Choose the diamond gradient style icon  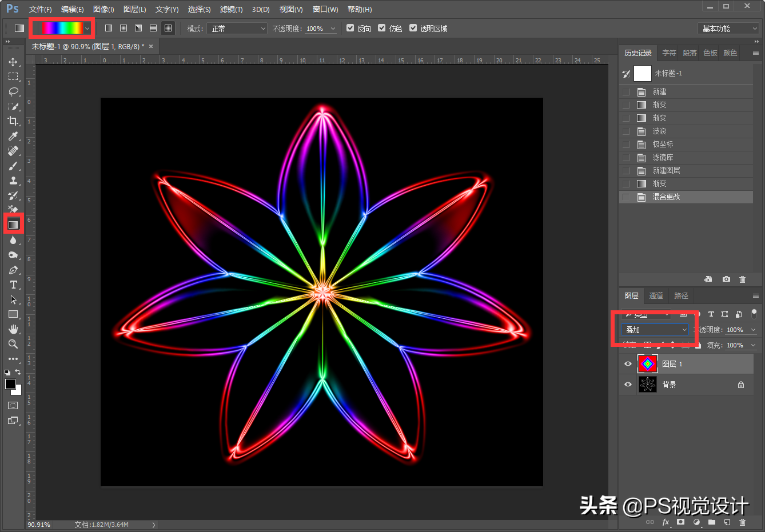click(168, 28)
